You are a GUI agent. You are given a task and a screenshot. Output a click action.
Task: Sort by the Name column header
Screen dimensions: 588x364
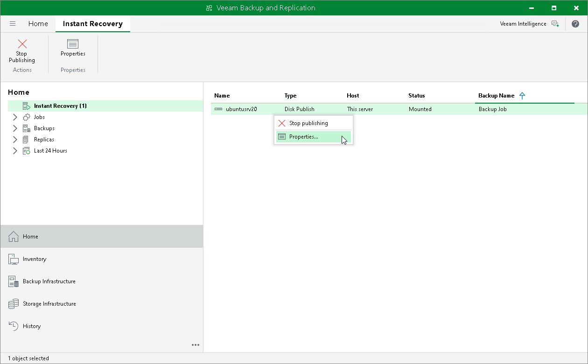(x=222, y=96)
